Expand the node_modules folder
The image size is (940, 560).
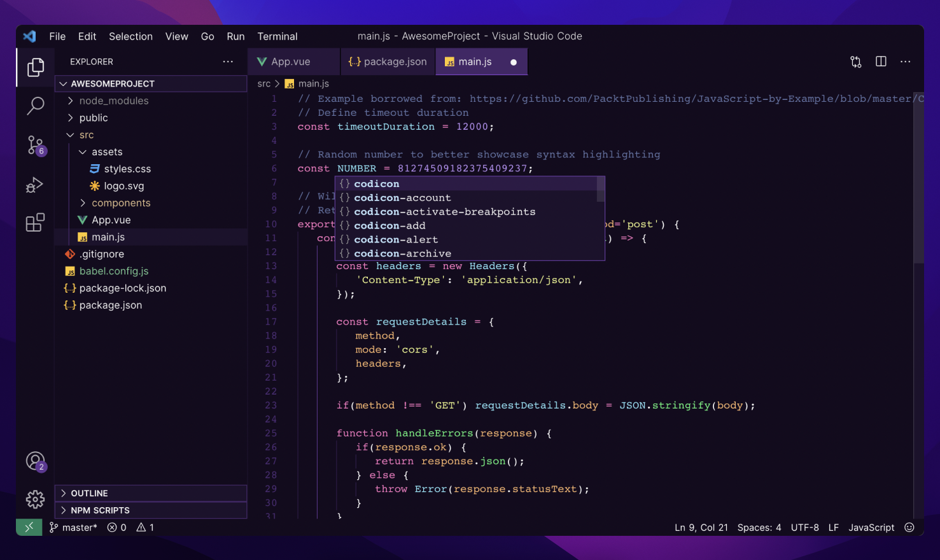[114, 101]
